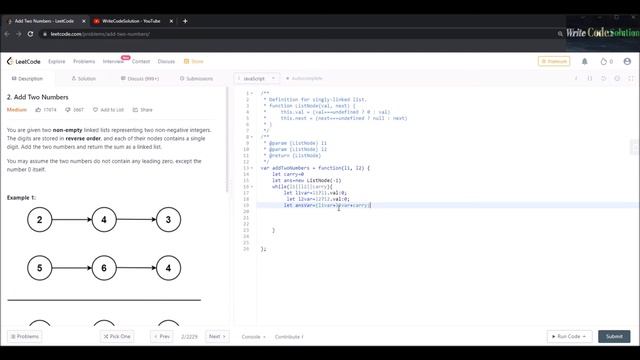Collapse code fold at line 1
Screen dimensions: 640x360
click(252, 93)
